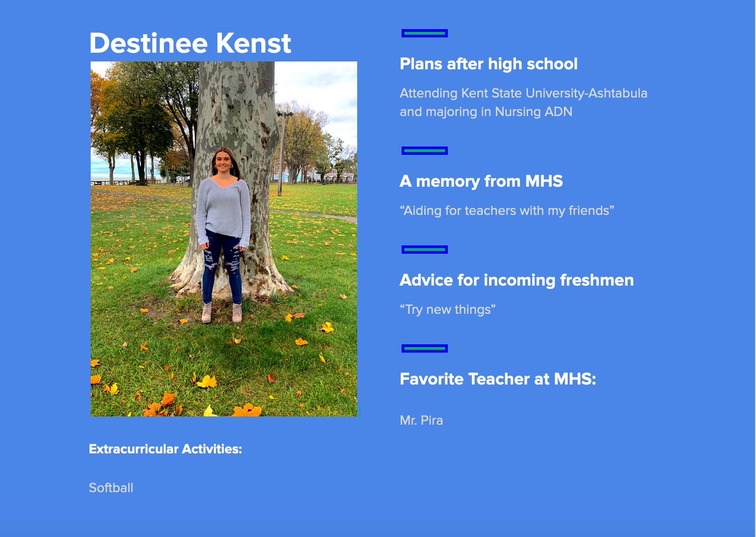Click the 'Aiding for teachers with my friends' quote
The width and height of the screenshot is (756, 537).
[x=507, y=211]
